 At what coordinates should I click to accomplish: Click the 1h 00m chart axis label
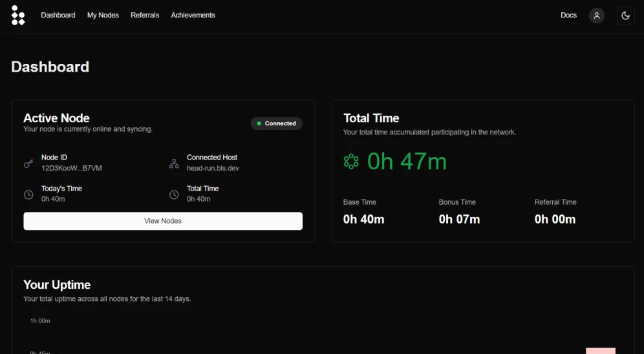pyautogui.click(x=40, y=321)
